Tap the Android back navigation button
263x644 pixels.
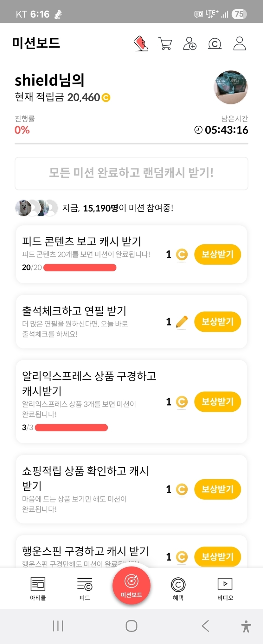(205, 626)
